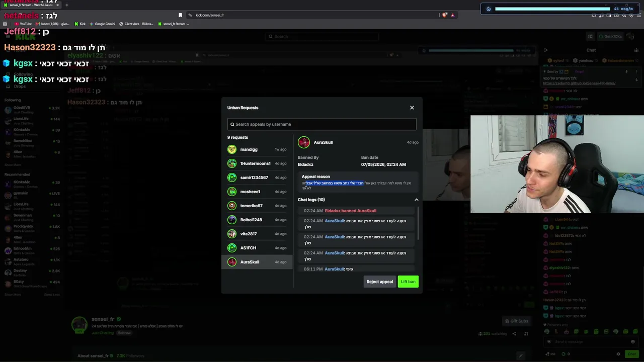Unpin the pinned chat message

626,72
